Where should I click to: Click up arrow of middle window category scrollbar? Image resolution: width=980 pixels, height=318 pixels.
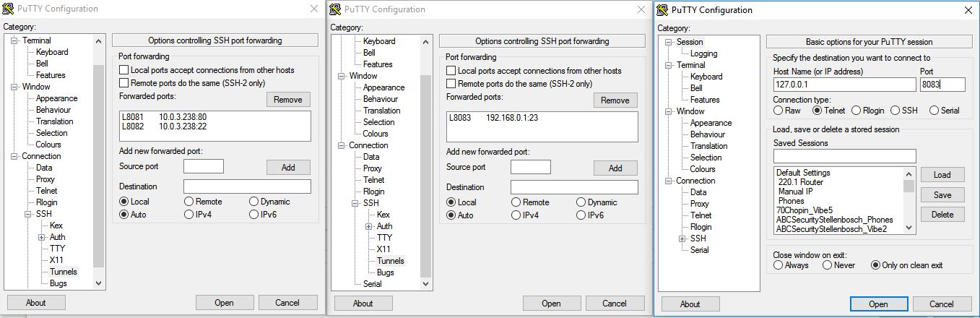426,41
